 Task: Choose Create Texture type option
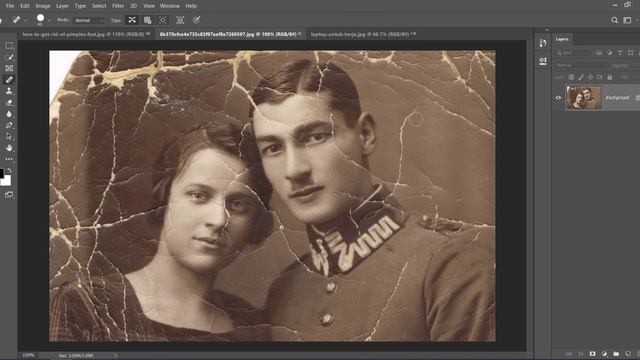pos(147,20)
